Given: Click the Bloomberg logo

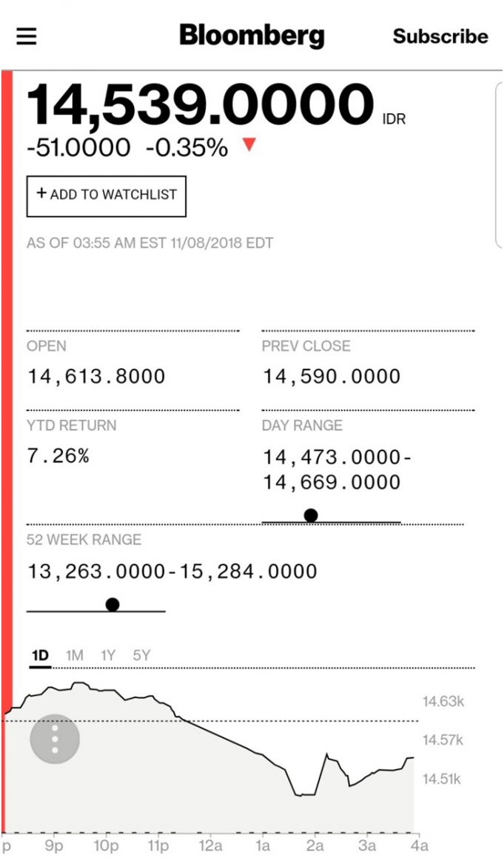Looking at the screenshot, I should [252, 36].
